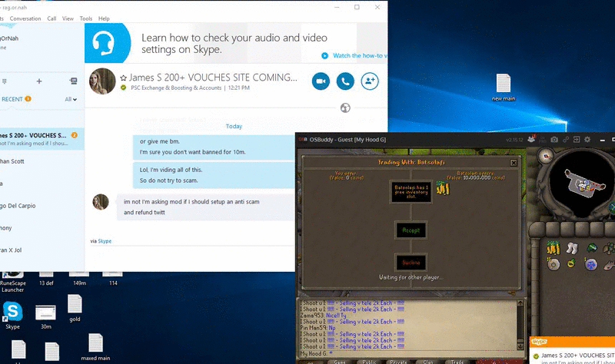The image size is (615, 364).
Task: Start a voice call with James S
Action: (x=345, y=81)
